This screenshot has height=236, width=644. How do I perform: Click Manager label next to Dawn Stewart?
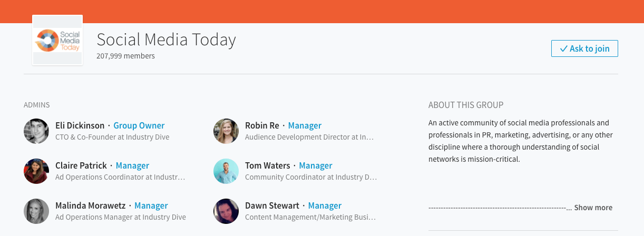click(x=325, y=205)
